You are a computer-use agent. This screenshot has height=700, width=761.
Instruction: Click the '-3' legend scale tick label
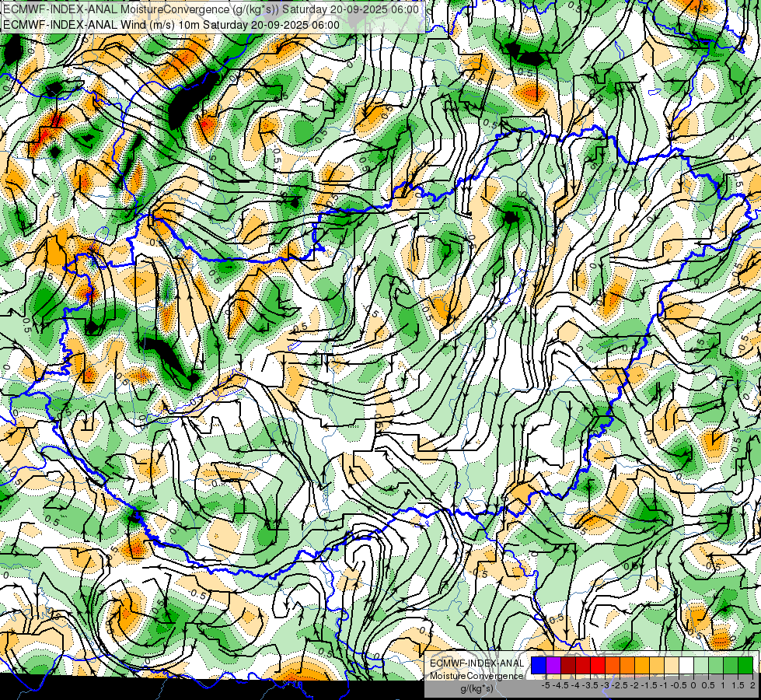[x=605, y=685]
